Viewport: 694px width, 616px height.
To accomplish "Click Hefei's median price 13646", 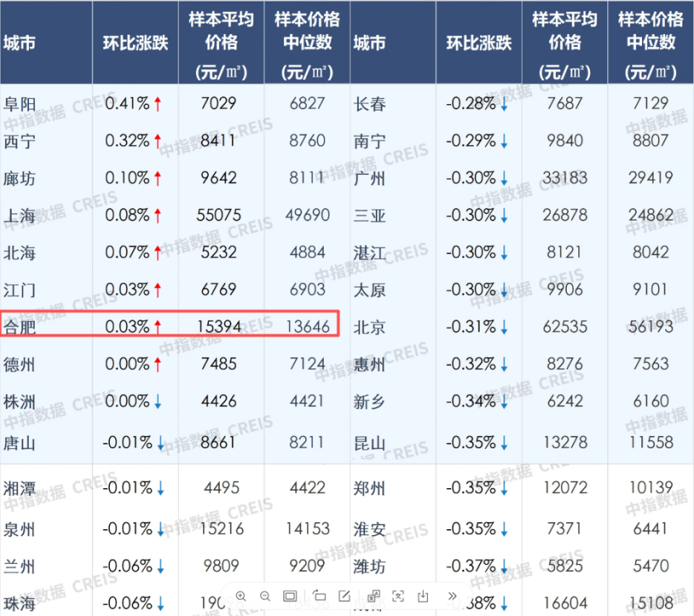I will (x=308, y=327).
